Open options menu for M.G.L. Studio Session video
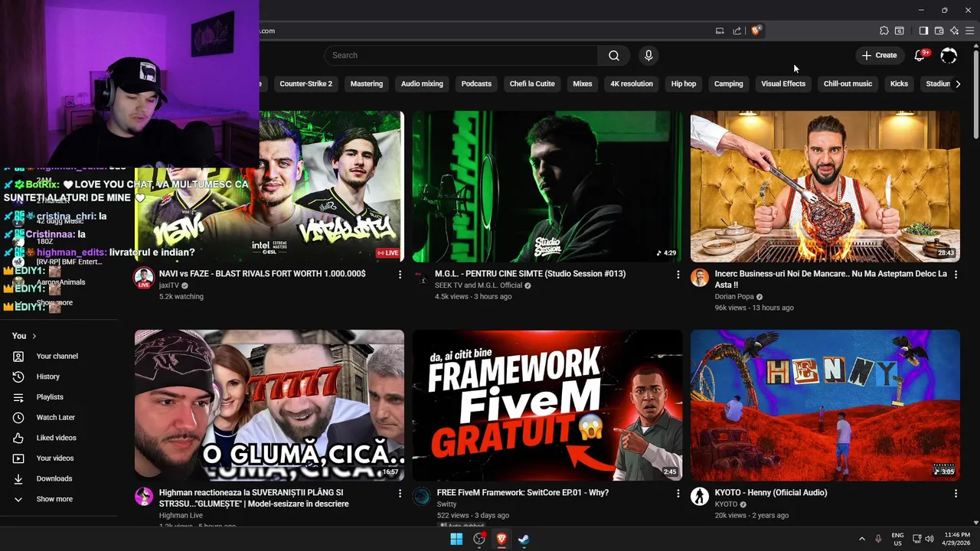 [678, 274]
